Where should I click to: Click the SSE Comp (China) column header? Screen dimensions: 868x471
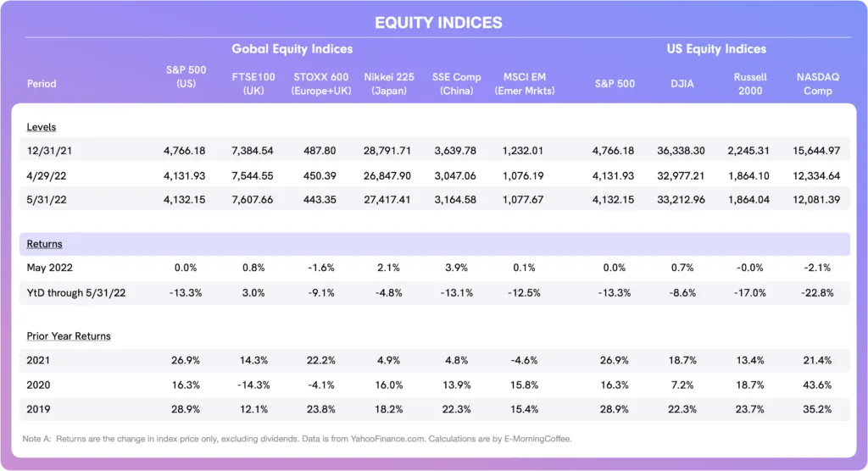[457, 84]
